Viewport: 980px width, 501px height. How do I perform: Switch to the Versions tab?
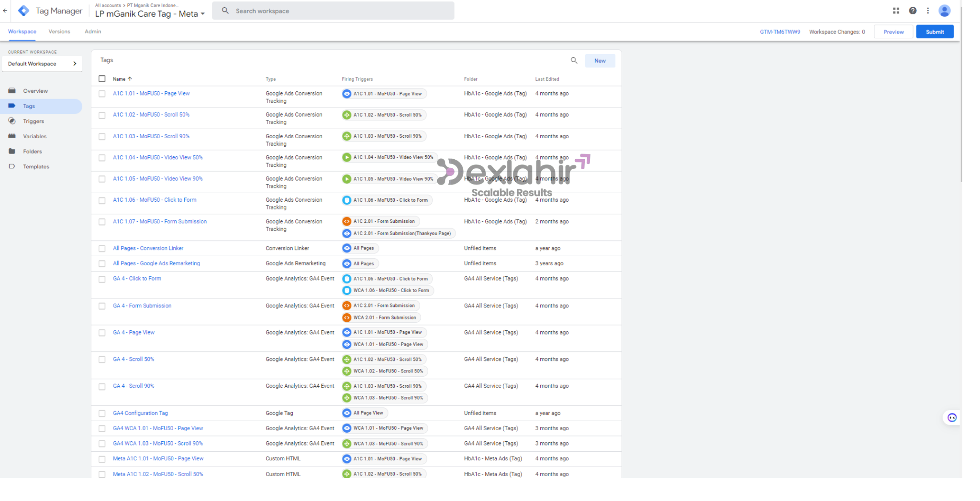(x=59, y=32)
